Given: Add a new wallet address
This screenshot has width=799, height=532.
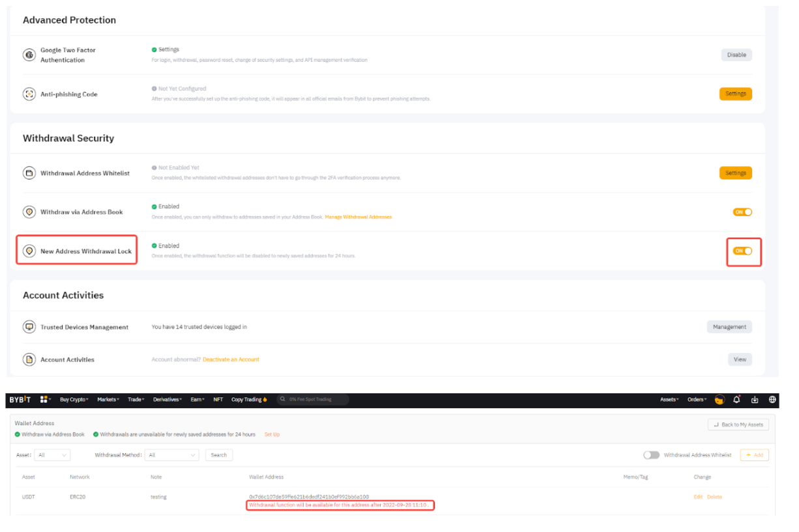Looking at the screenshot, I should point(755,455).
